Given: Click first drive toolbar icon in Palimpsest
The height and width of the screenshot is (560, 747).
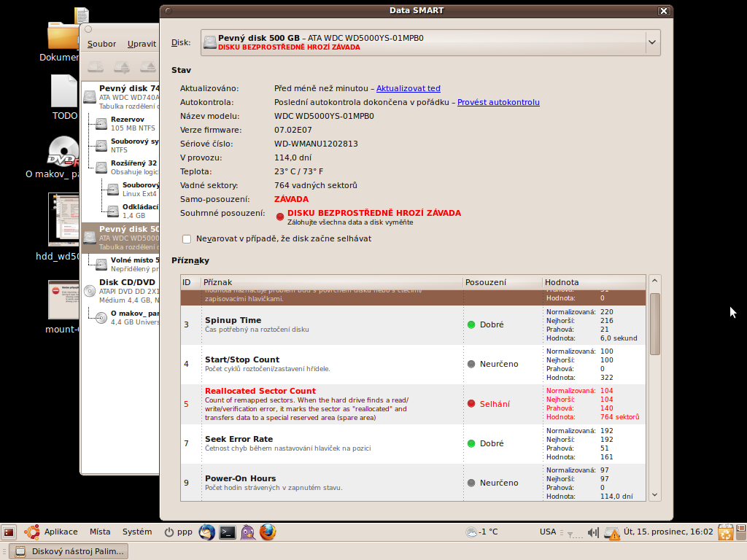Looking at the screenshot, I should tap(96, 67).
